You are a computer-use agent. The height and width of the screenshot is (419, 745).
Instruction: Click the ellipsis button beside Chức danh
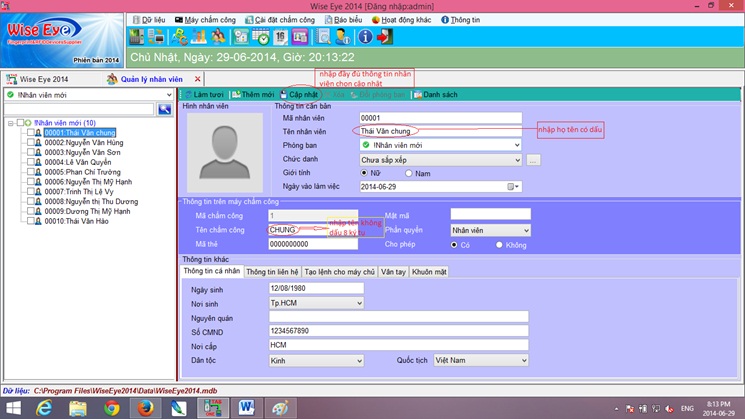tap(533, 161)
